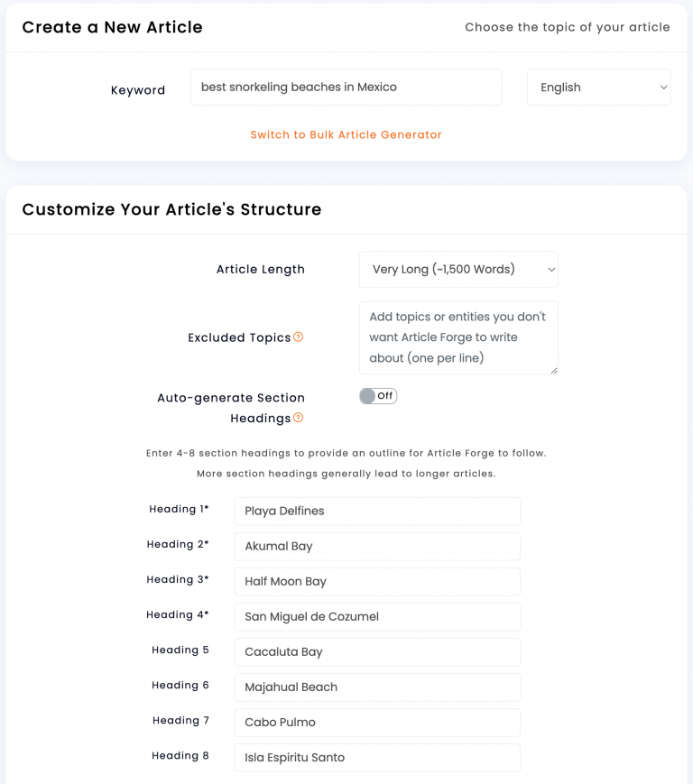Select the Playa Delfines heading field

point(376,511)
